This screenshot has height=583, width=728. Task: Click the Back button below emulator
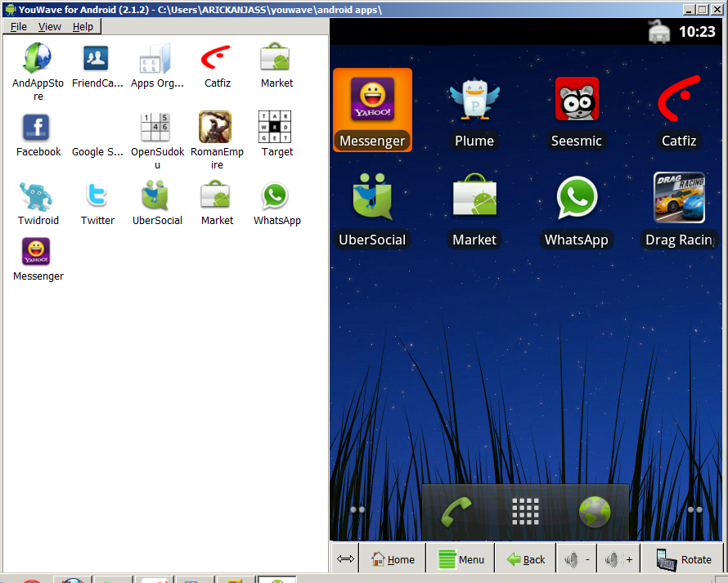pyautogui.click(x=526, y=559)
